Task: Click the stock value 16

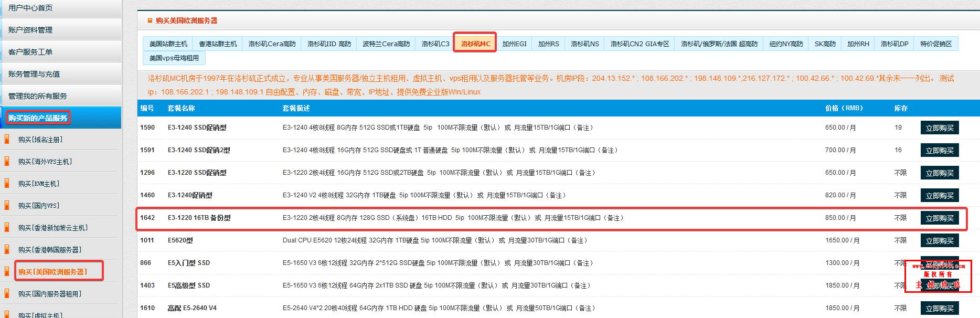Action: point(898,150)
